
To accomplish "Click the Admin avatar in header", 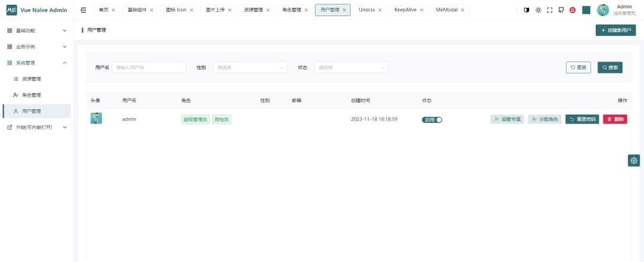I will coord(603,10).
